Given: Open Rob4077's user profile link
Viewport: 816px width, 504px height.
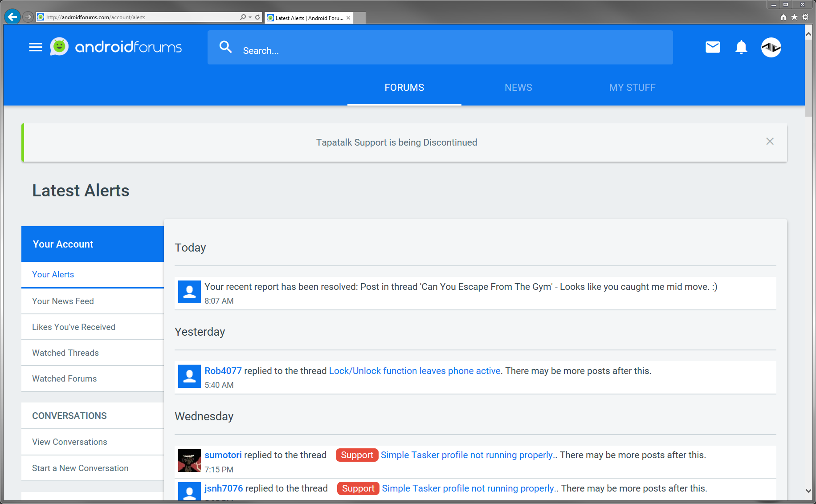Looking at the screenshot, I should pos(223,371).
